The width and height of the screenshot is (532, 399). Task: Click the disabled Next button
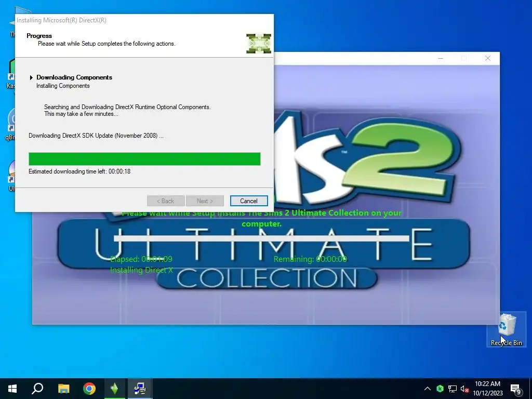pos(205,201)
